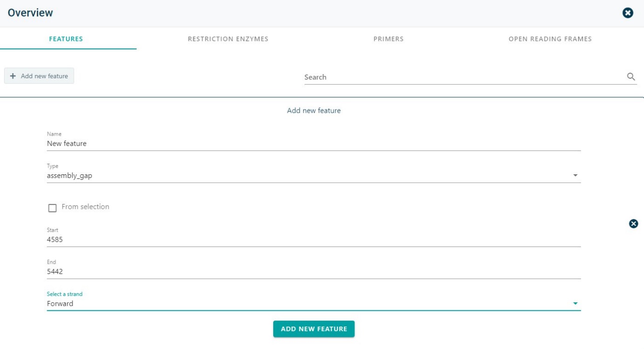Dismiss the Add new feature form
The height and width of the screenshot is (349, 644).
click(633, 224)
